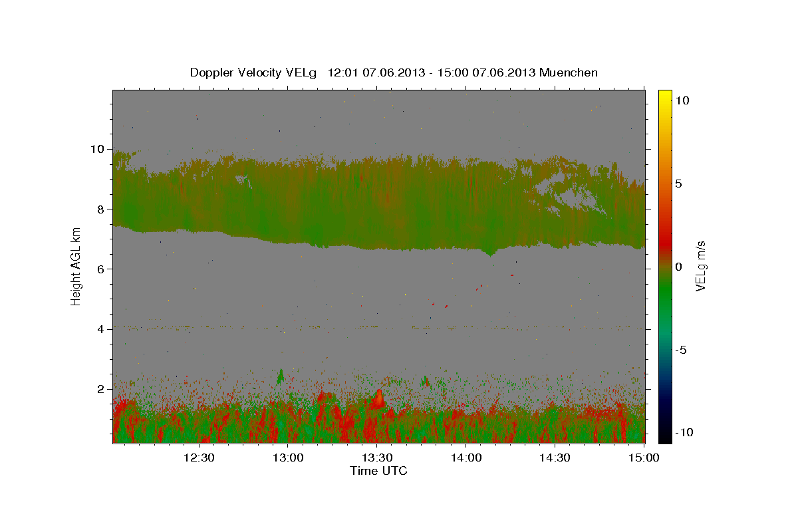Click the '14:00' time tick label
The image size is (798, 532).
[x=466, y=458]
